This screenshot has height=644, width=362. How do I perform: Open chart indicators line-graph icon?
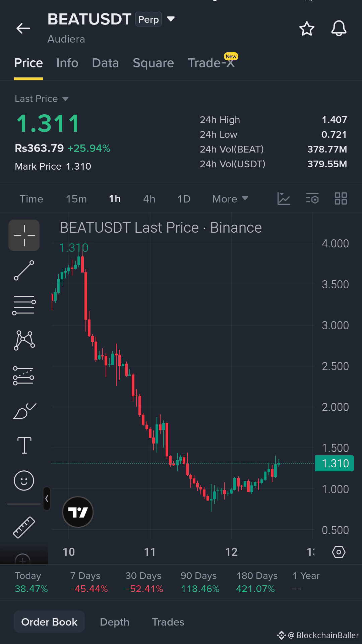coord(284,198)
